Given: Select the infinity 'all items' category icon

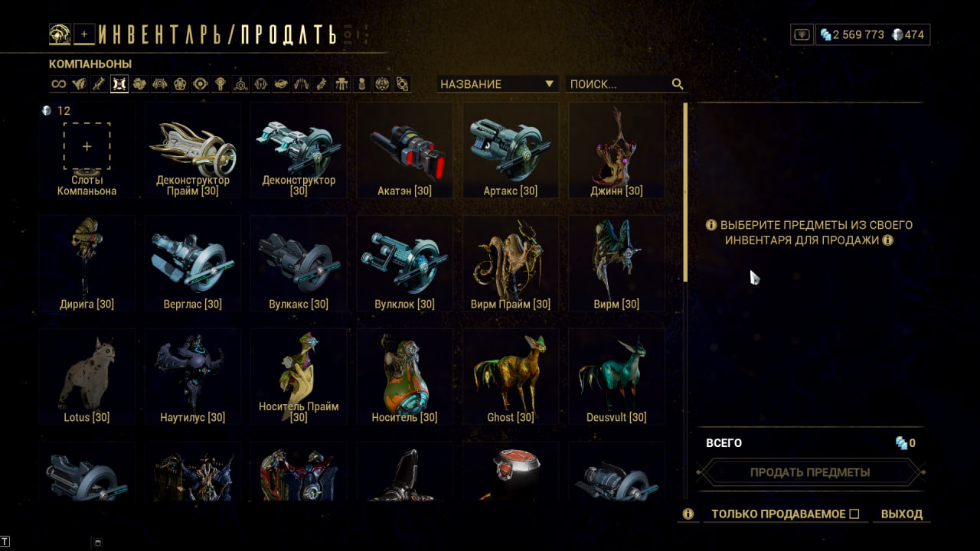Looking at the screenshot, I should coord(58,84).
